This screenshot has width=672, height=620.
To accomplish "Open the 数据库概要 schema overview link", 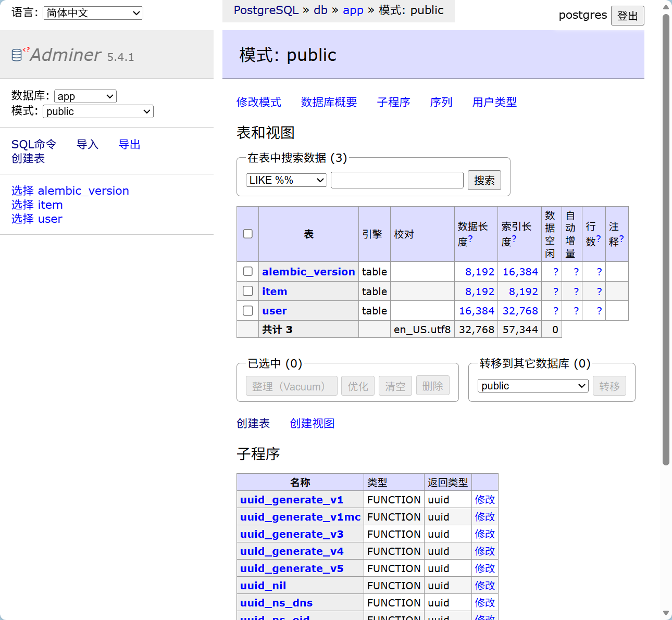I will (x=329, y=102).
